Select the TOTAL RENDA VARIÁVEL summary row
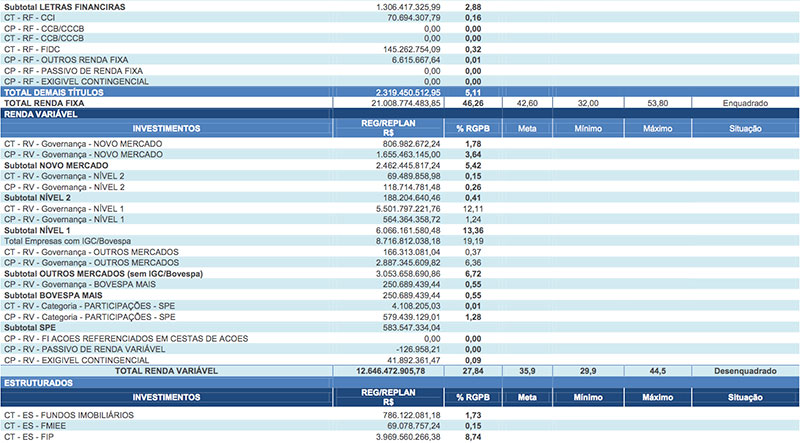 (174, 371)
